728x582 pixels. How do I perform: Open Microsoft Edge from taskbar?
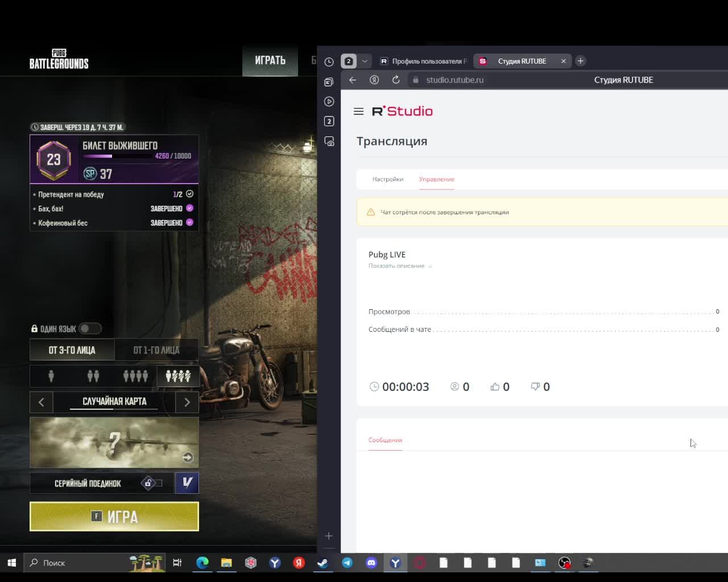[x=202, y=563]
